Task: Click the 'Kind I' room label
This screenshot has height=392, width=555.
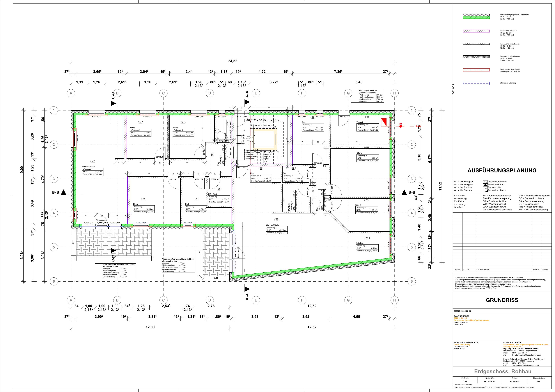Action: click(132, 127)
